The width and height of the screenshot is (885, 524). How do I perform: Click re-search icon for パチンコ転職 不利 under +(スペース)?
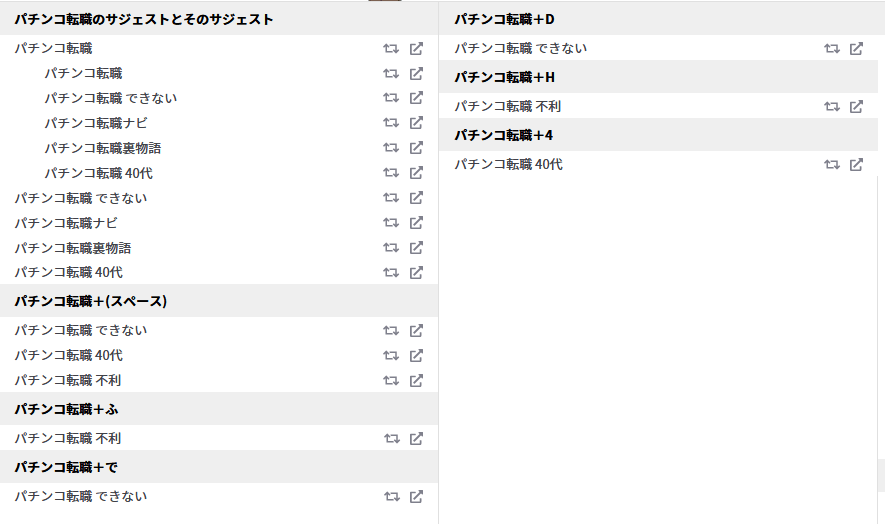click(391, 381)
